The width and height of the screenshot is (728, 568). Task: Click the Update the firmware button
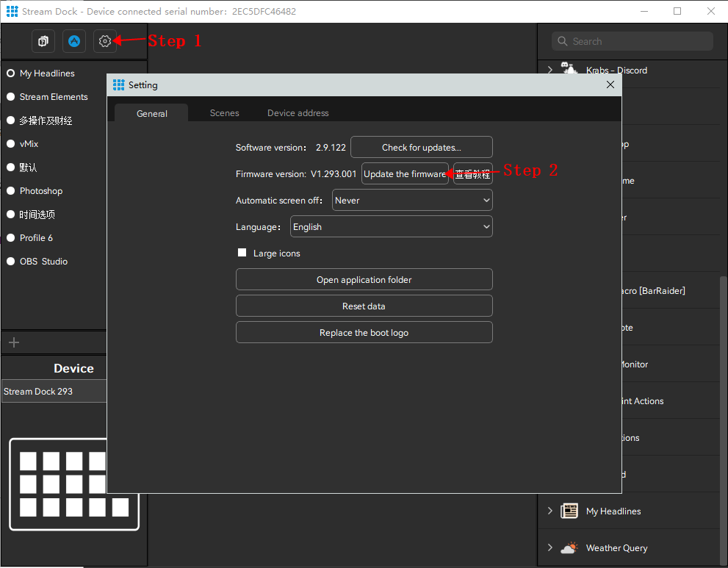pyautogui.click(x=405, y=173)
